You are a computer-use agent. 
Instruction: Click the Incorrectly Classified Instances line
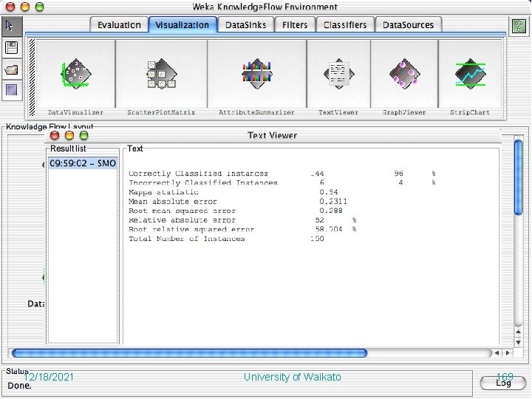282,183
